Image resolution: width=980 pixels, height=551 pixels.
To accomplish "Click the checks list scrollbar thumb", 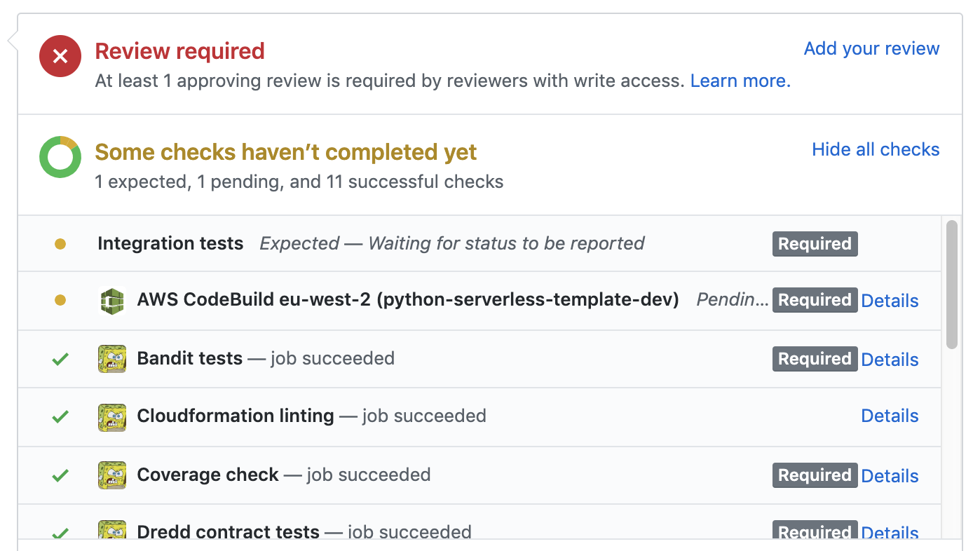I will [951, 284].
